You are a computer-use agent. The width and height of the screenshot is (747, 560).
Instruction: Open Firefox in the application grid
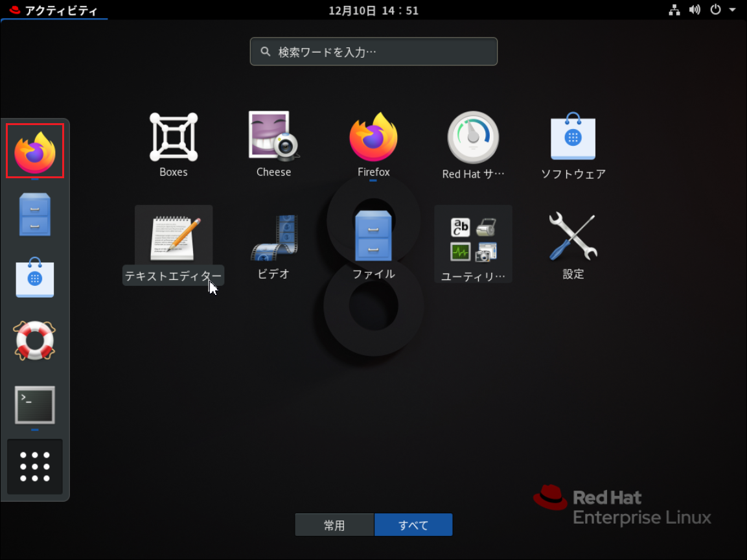(373, 145)
